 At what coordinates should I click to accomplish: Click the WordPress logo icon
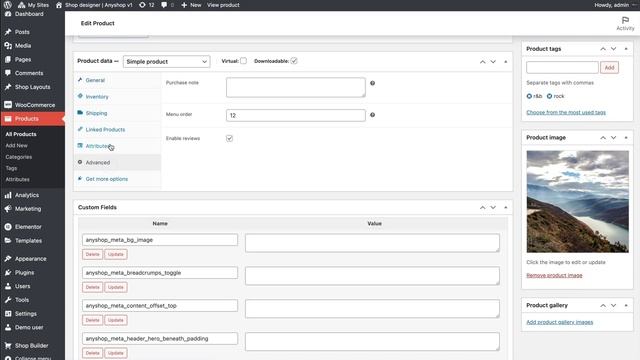[7, 5]
